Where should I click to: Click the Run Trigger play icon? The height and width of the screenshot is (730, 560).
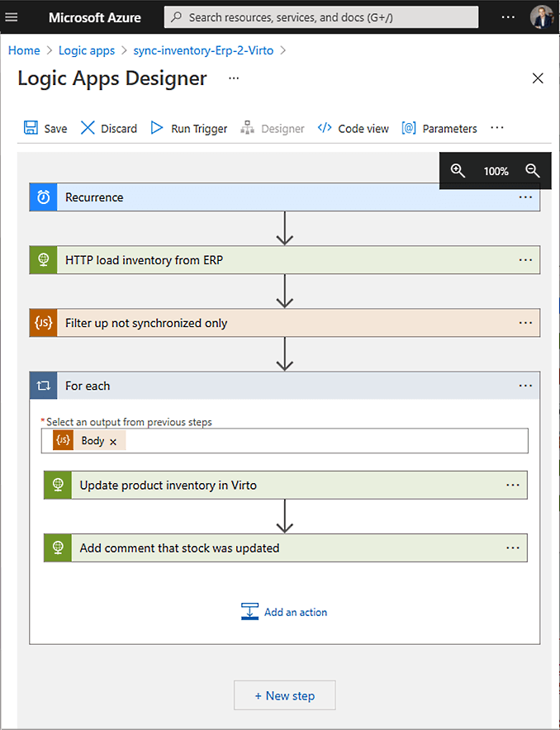click(x=157, y=127)
